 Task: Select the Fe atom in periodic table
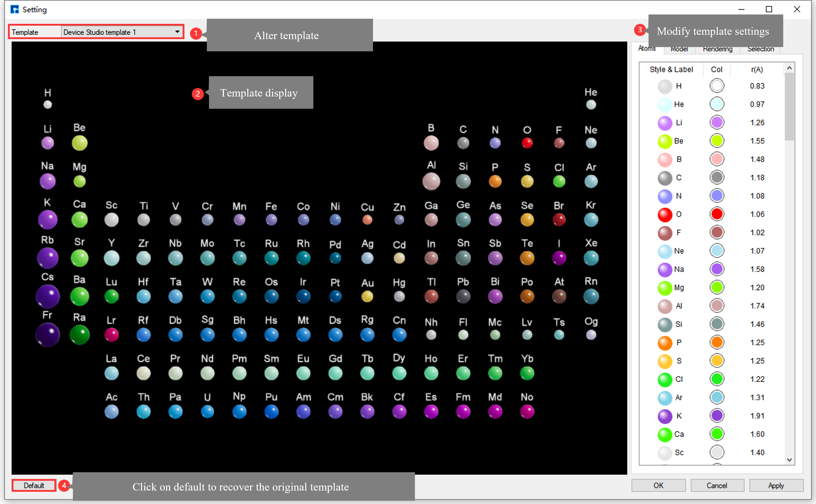click(271, 220)
